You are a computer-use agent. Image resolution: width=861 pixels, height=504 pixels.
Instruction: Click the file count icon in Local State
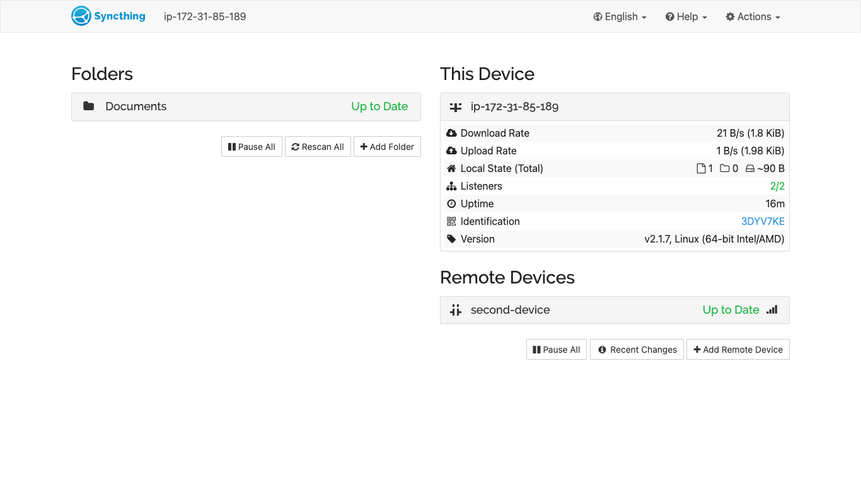click(x=701, y=168)
